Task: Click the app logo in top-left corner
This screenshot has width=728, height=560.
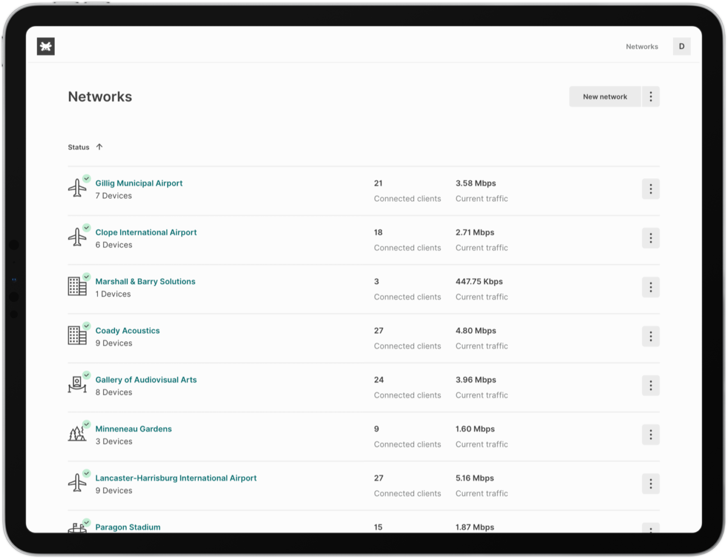Action: coord(45,47)
